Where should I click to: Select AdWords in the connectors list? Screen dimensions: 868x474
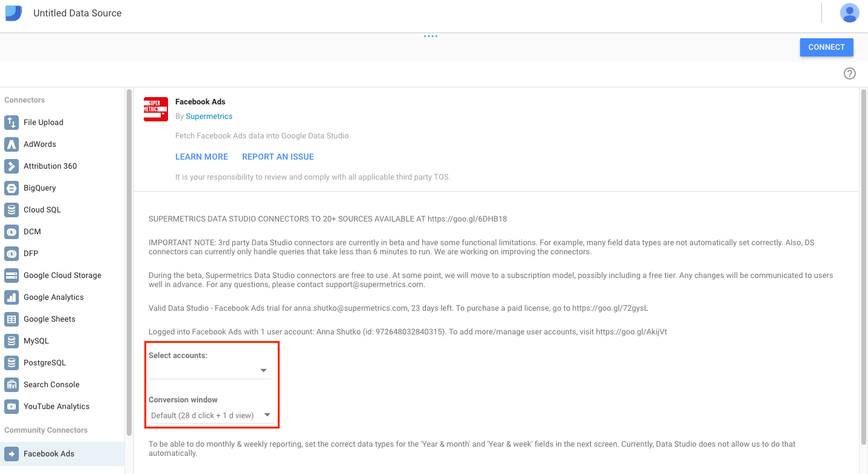pyautogui.click(x=40, y=144)
